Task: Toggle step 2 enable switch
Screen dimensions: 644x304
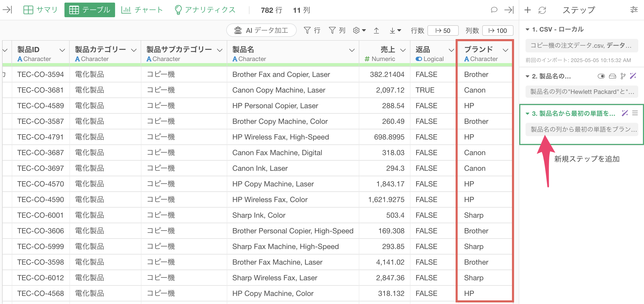Action: click(x=601, y=76)
